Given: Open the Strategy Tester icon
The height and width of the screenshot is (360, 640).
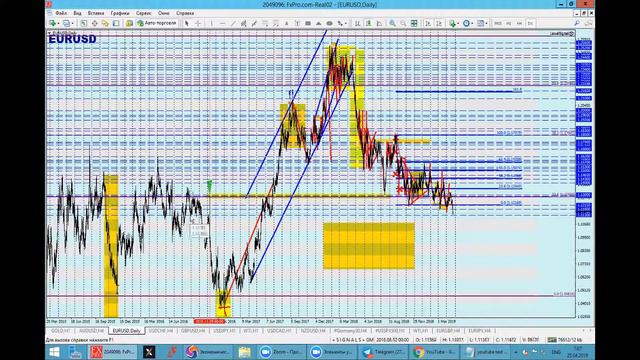Looking at the screenshot, I should coord(129,23).
